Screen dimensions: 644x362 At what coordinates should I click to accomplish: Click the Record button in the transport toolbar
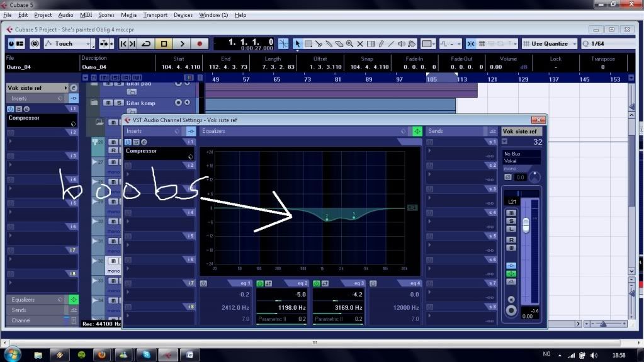tap(200, 43)
